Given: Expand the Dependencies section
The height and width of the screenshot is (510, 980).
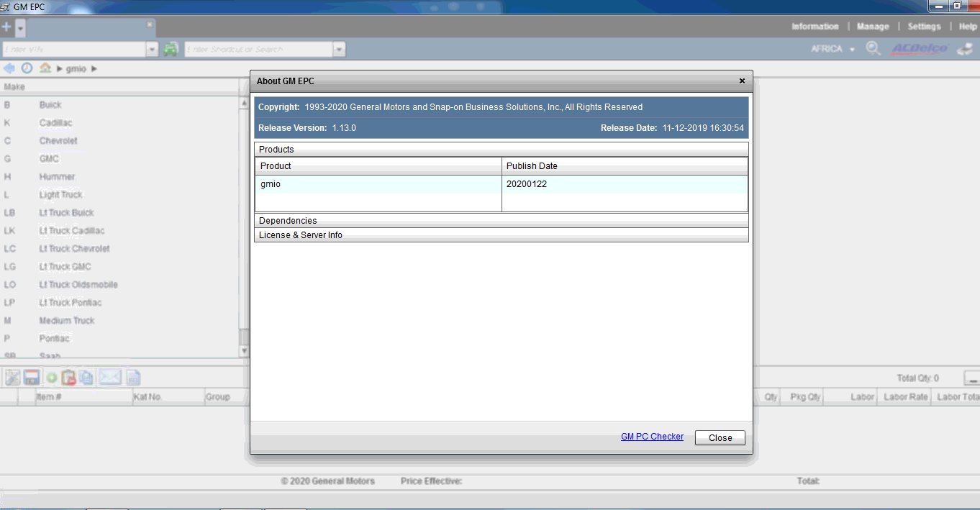Looking at the screenshot, I should [x=502, y=220].
